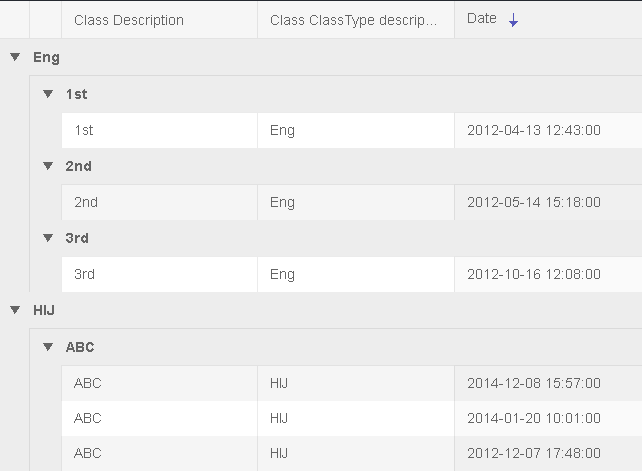Click the ABC subgroup header label

(80, 347)
